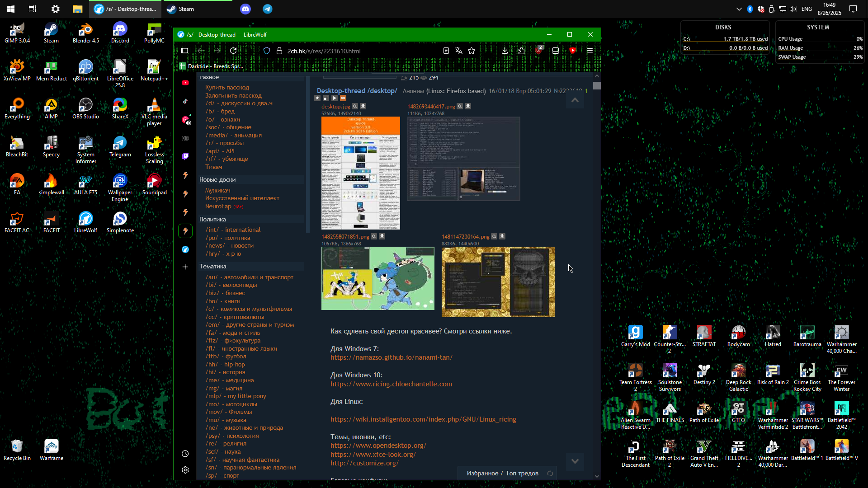Click the reload page icon
868x488 pixels.
point(233,51)
